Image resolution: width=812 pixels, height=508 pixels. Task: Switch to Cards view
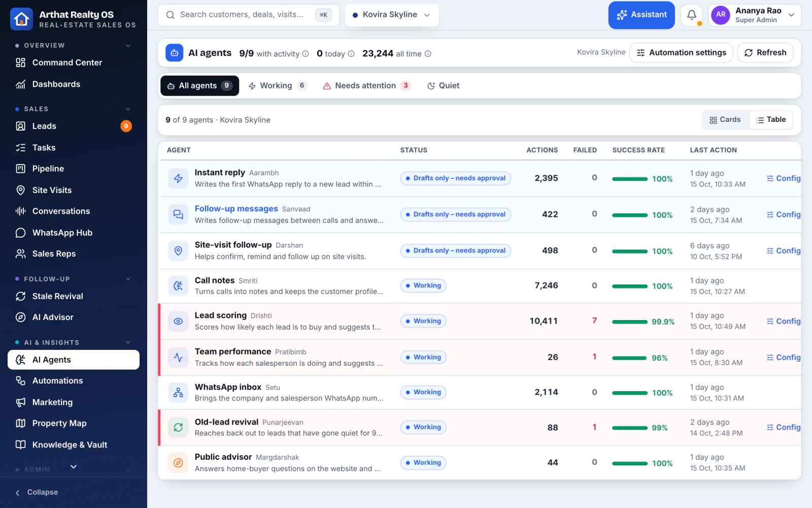coord(725,120)
